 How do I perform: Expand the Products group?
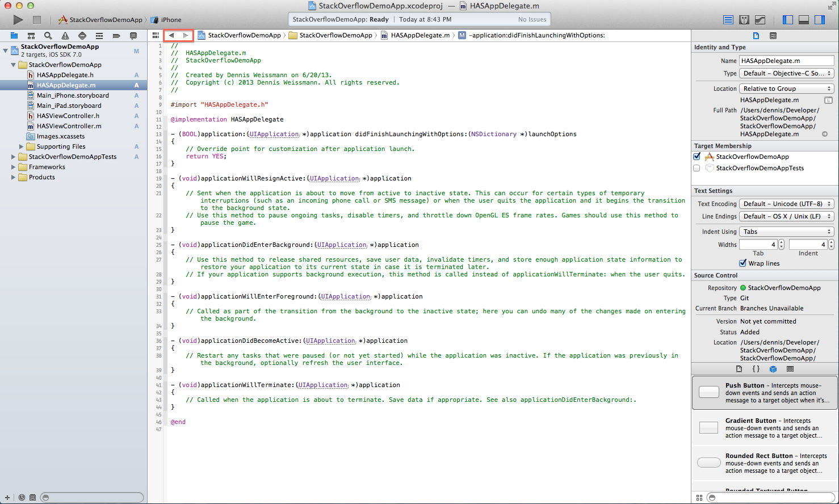point(14,177)
